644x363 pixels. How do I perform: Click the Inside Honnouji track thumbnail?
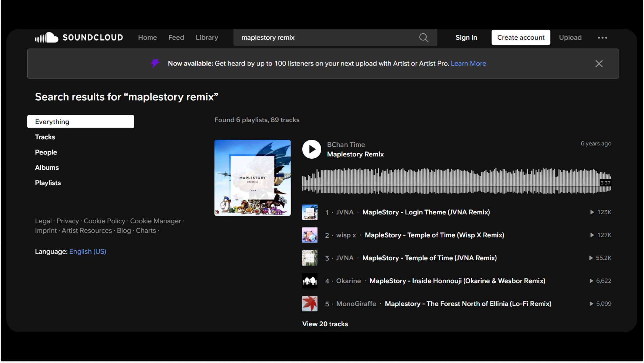pyautogui.click(x=310, y=281)
